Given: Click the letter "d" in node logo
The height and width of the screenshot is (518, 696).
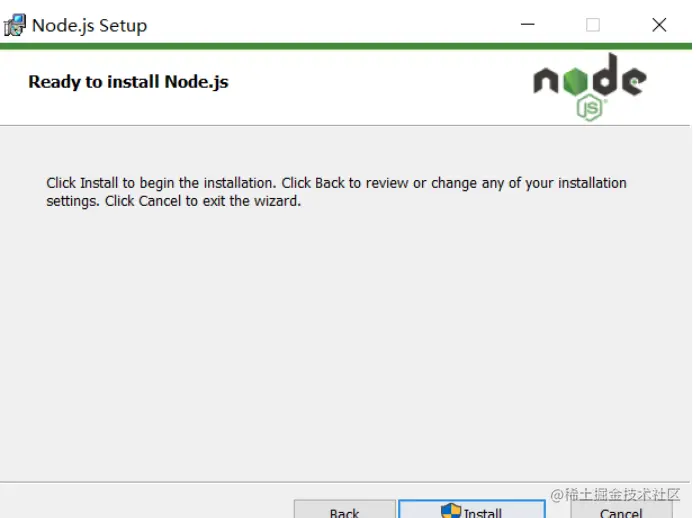Looking at the screenshot, I should pyautogui.click(x=601, y=76).
